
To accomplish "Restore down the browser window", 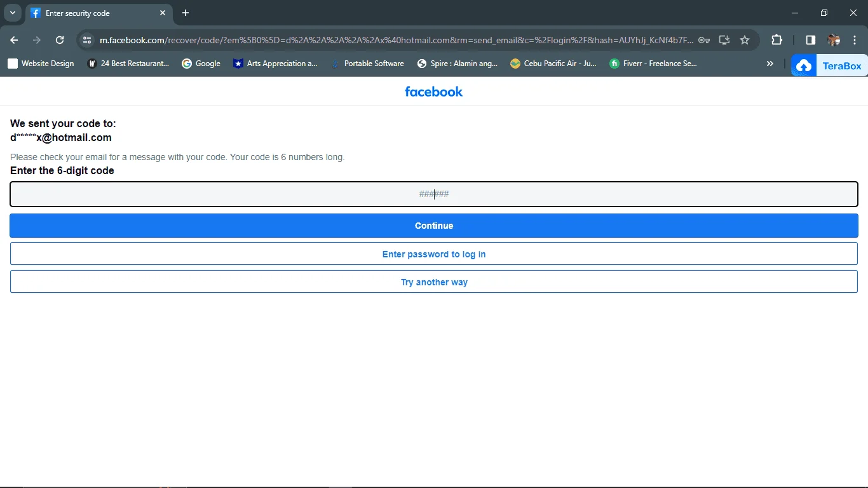I will coord(824,13).
